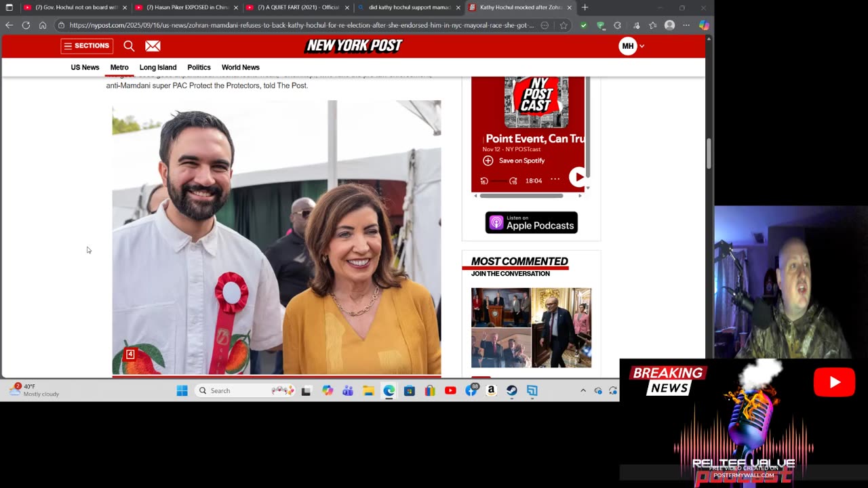This screenshot has width=868, height=488.
Task: Bookmark page with the star icon
Action: 564,25
